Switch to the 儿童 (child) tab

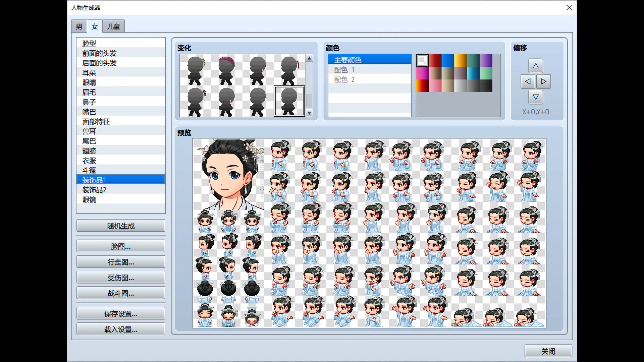coord(113,26)
